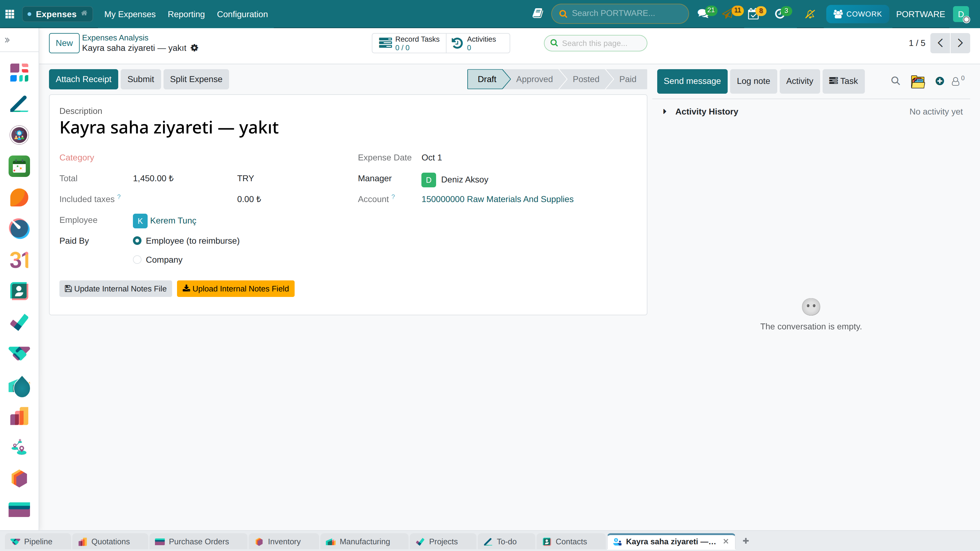980x551 pixels.
Task: Open the sales bar chart sidebar icon
Action: (19, 416)
